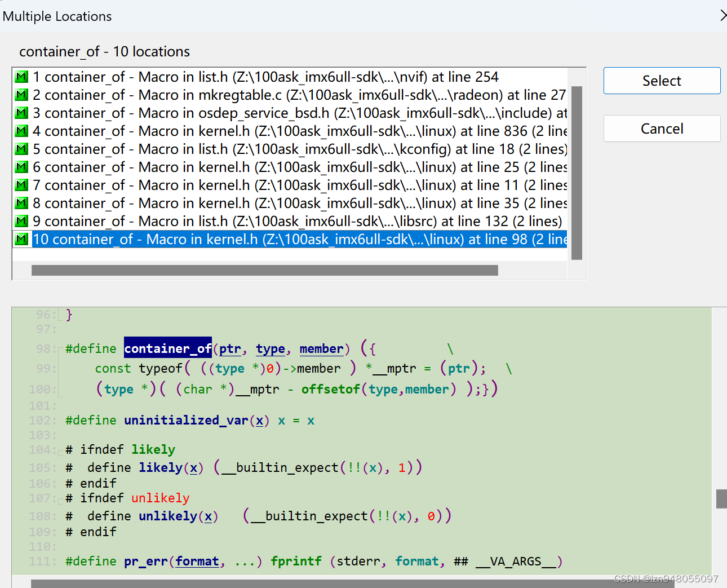Click 'typeof' in line 99

(x=161, y=369)
